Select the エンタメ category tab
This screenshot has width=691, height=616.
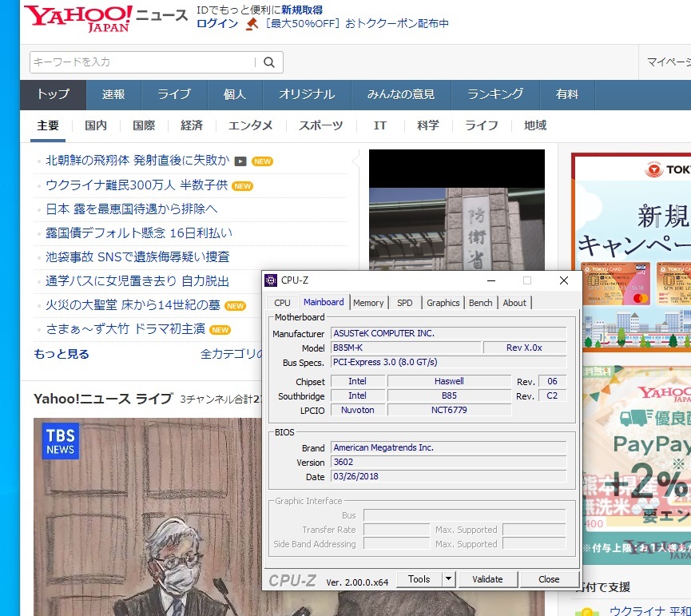251,126
